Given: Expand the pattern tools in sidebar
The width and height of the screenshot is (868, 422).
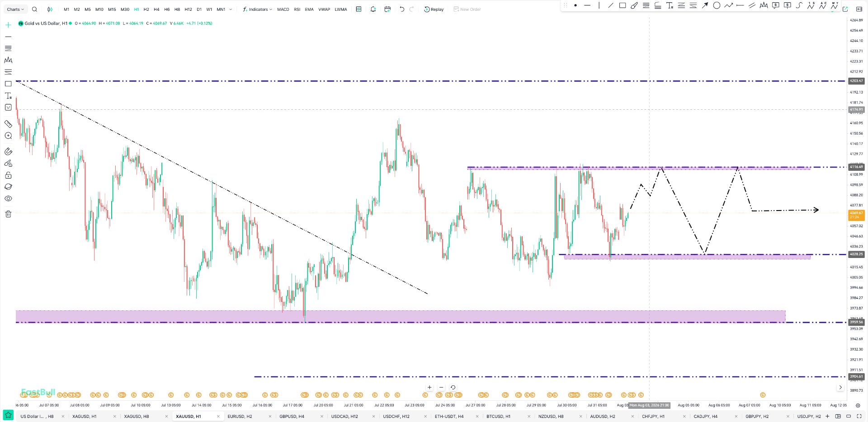Looking at the screenshot, I should [8, 60].
